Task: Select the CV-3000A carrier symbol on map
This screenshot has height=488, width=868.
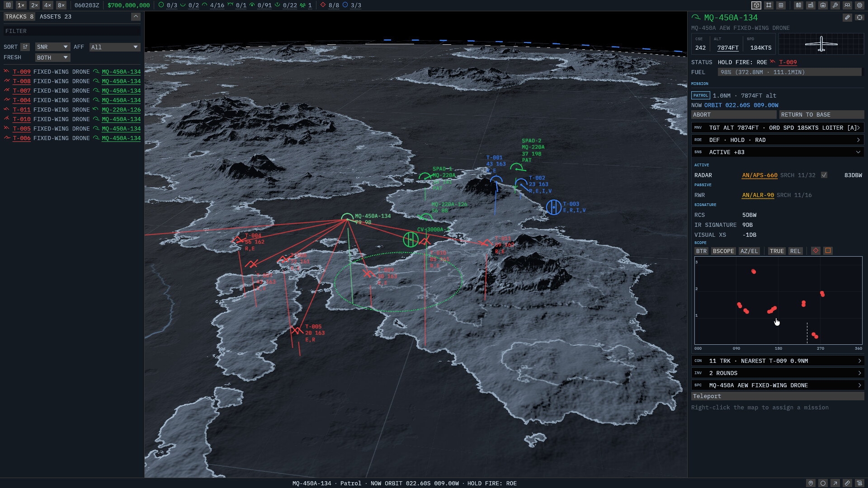Action: point(410,239)
